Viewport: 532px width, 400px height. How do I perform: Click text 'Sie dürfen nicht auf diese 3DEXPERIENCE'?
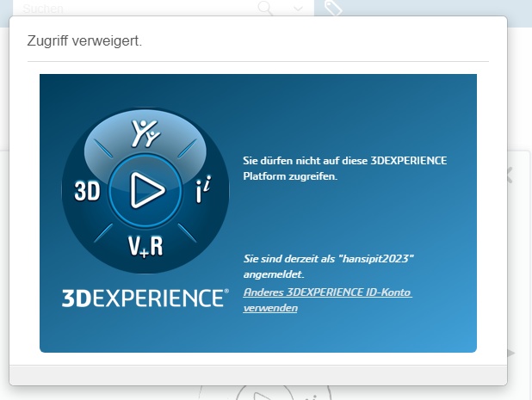point(344,160)
